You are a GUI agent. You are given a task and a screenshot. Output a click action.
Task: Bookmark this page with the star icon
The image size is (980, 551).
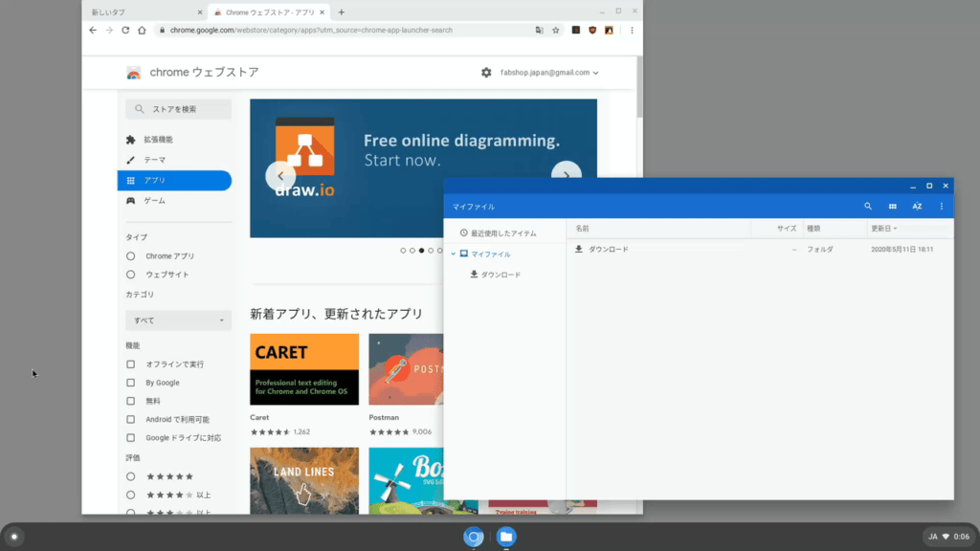pos(556,30)
